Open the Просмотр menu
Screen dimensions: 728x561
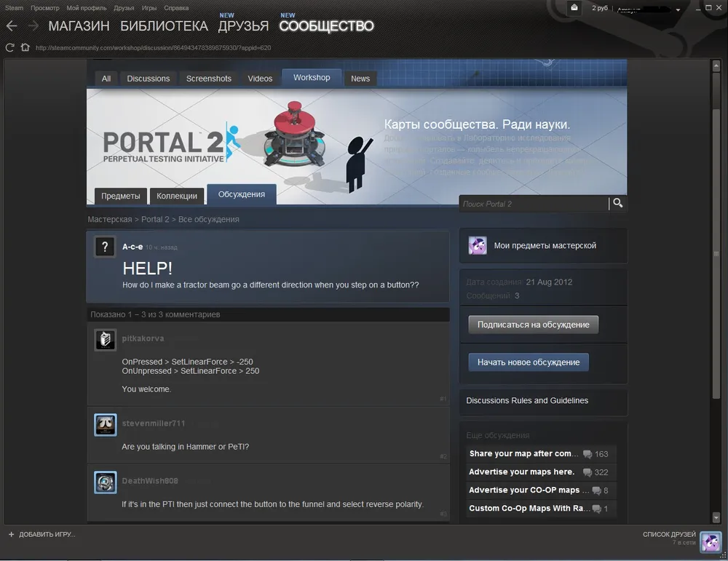coord(45,8)
